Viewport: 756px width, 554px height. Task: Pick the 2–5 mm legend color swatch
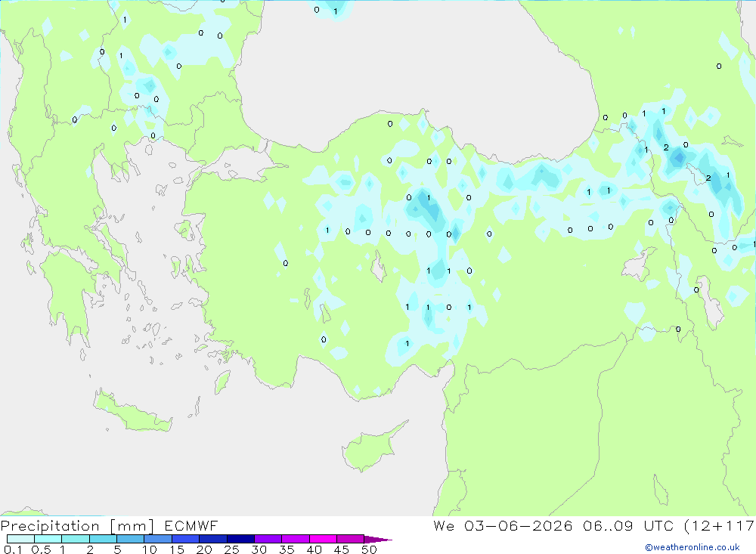[x=103, y=539]
